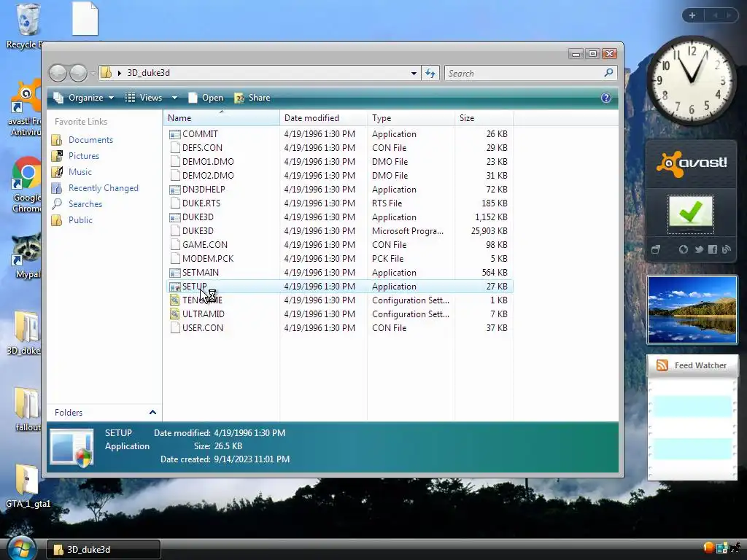
Task: Add gadgets with sidebar plus button
Action: pyautogui.click(x=692, y=15)
